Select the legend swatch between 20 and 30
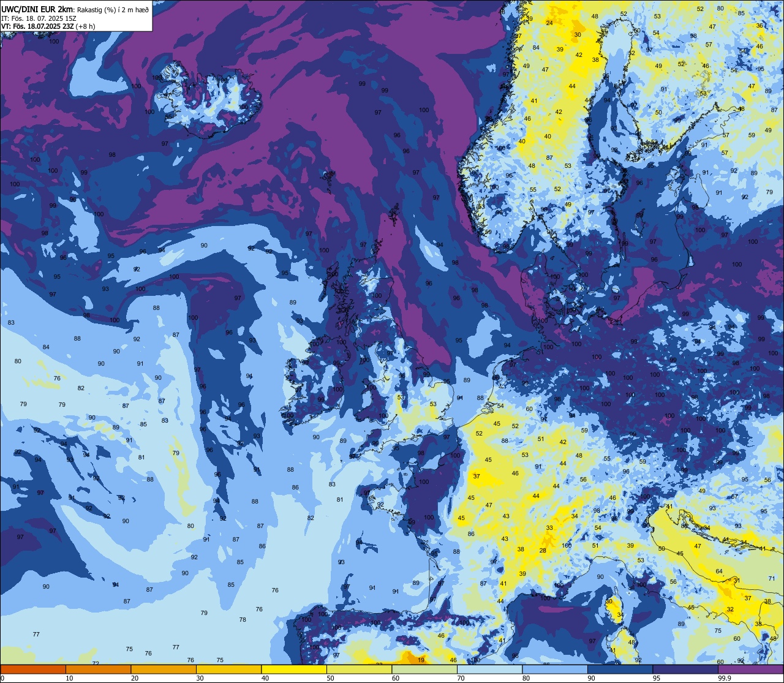 point(164,669)
